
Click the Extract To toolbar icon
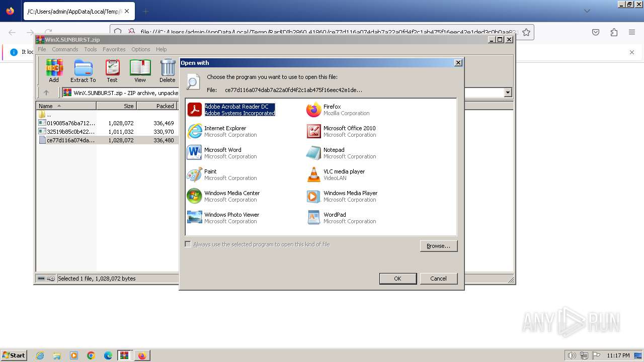coord(83,70)
